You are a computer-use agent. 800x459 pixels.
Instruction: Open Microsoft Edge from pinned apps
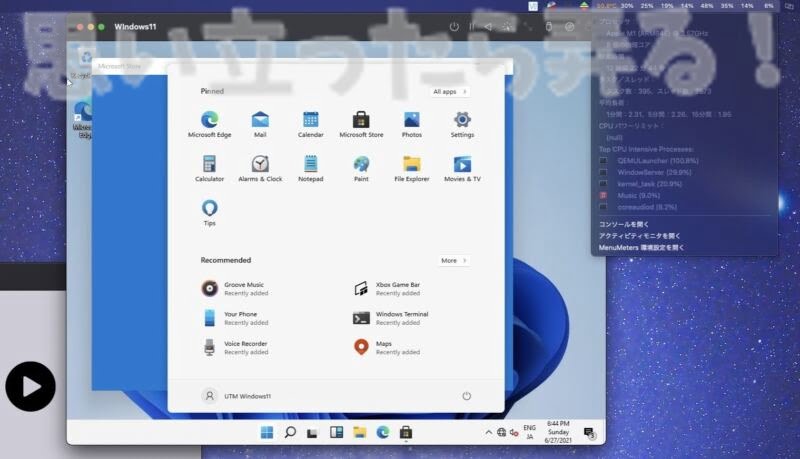point(209,124)
